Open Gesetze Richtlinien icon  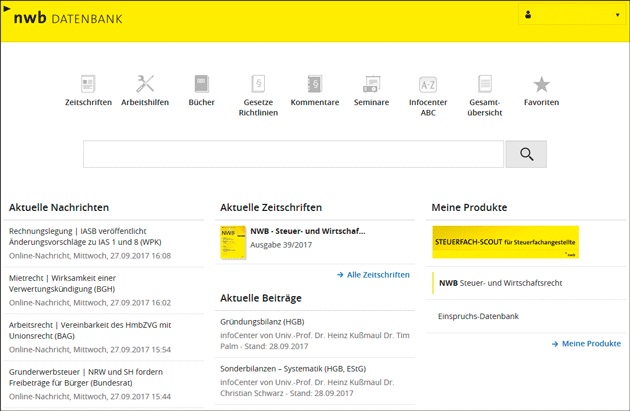pos(258,85)
